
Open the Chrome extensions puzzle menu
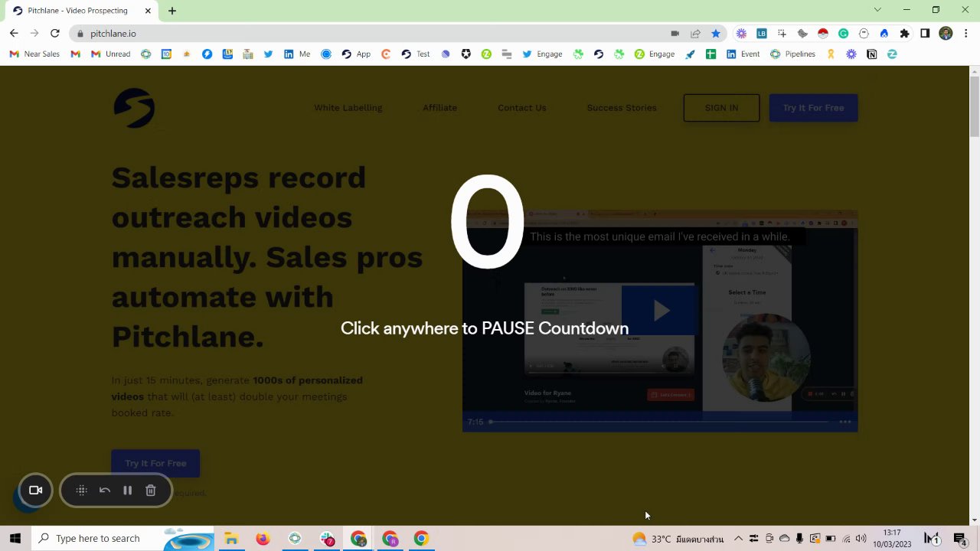coord(905,34)
